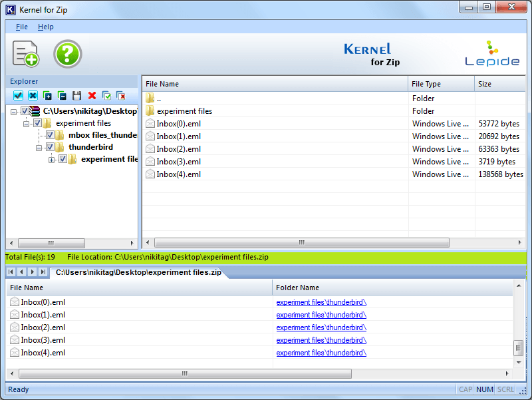Select Inbox(3).eml in the upper file list
Image resolution: width=532 pixels, height=400 pixels.
coord(178,162)
